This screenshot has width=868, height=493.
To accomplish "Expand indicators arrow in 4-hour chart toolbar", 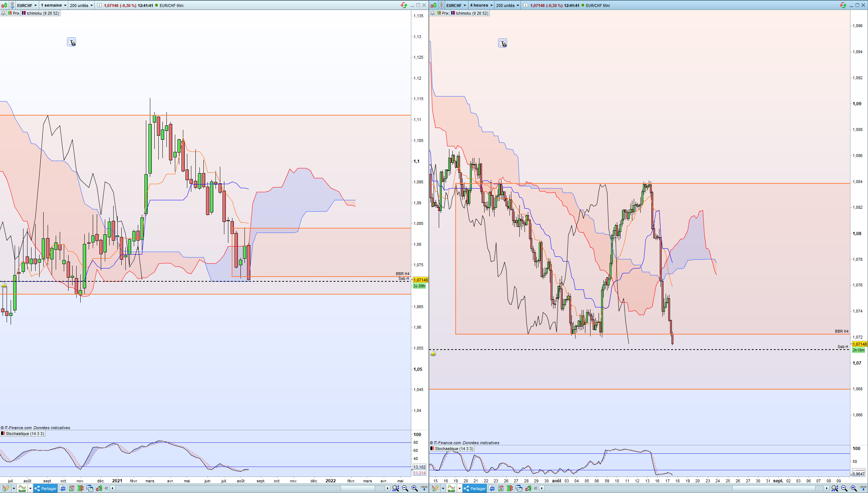I will point(460,488).
